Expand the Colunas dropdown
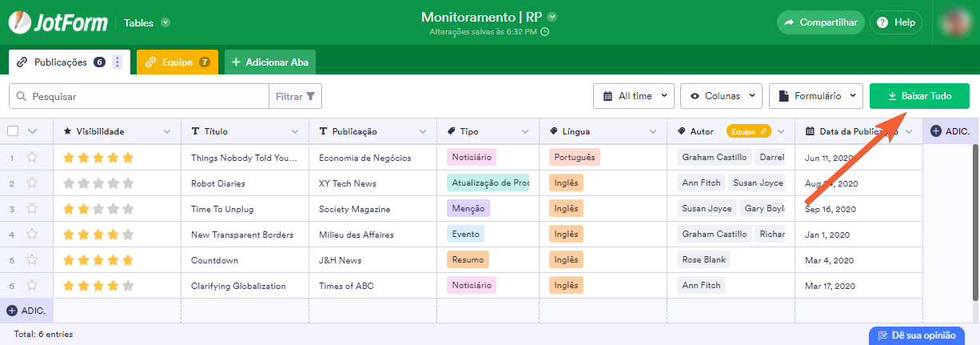 pos(721,96)
